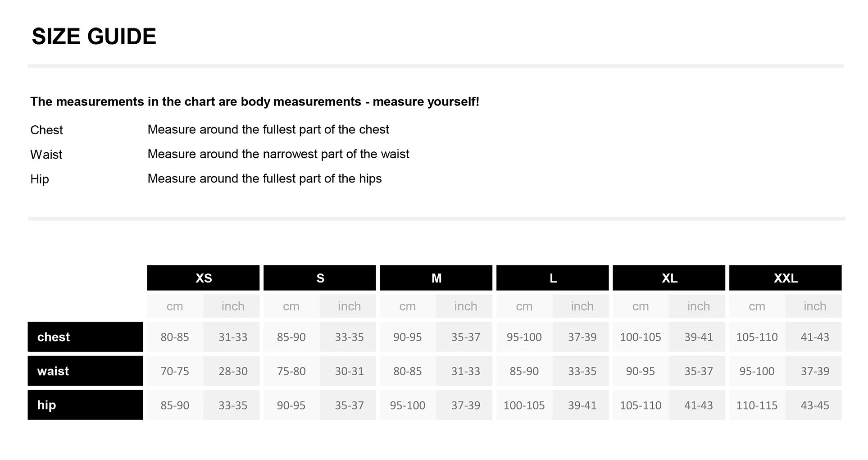Image resolution: width=868 pixels, height=460 pixels.
Task: Click L hip cm value 100-105
Action: click(524, 405)
